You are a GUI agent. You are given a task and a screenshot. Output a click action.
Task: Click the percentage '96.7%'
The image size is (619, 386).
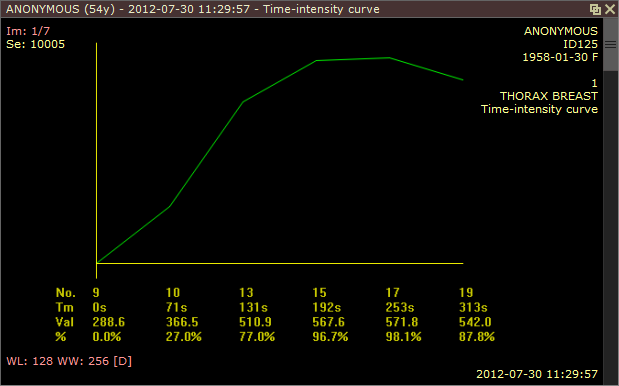330,336
